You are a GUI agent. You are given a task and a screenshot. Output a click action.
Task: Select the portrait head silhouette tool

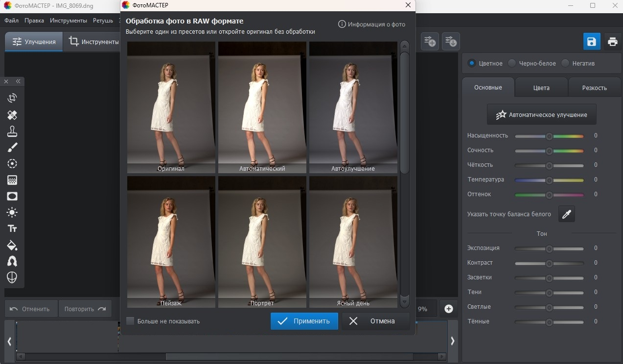click(12, 261)
